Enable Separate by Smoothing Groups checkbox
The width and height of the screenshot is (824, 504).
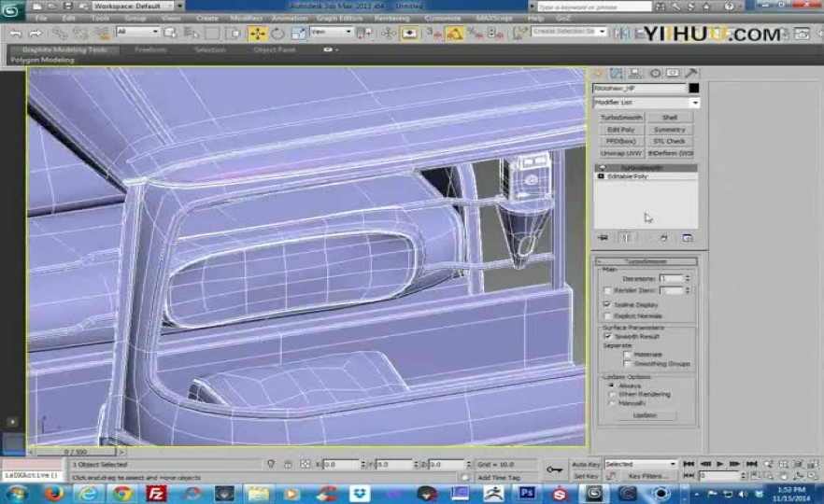click(628, 364)
